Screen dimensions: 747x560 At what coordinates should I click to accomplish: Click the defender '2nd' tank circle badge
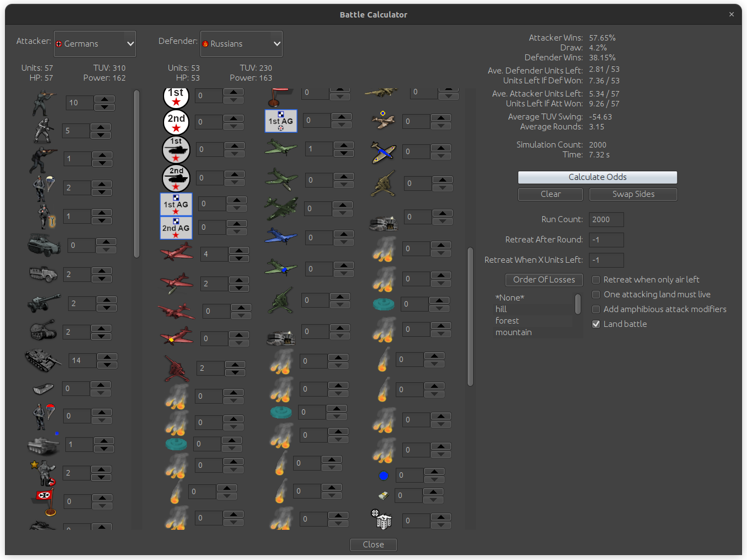[176, 178]
